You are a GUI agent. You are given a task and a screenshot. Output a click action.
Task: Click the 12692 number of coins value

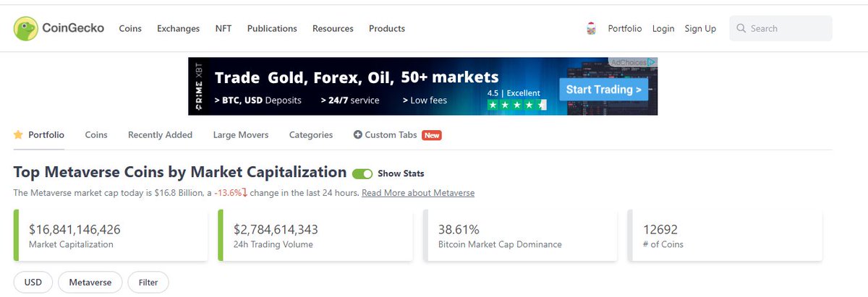[660, 230]
